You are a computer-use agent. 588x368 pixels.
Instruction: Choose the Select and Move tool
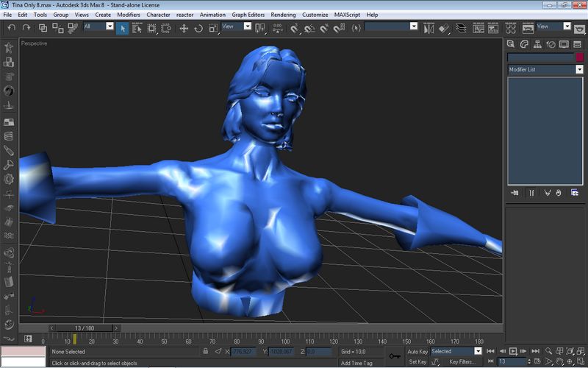(x=183, y=27)
